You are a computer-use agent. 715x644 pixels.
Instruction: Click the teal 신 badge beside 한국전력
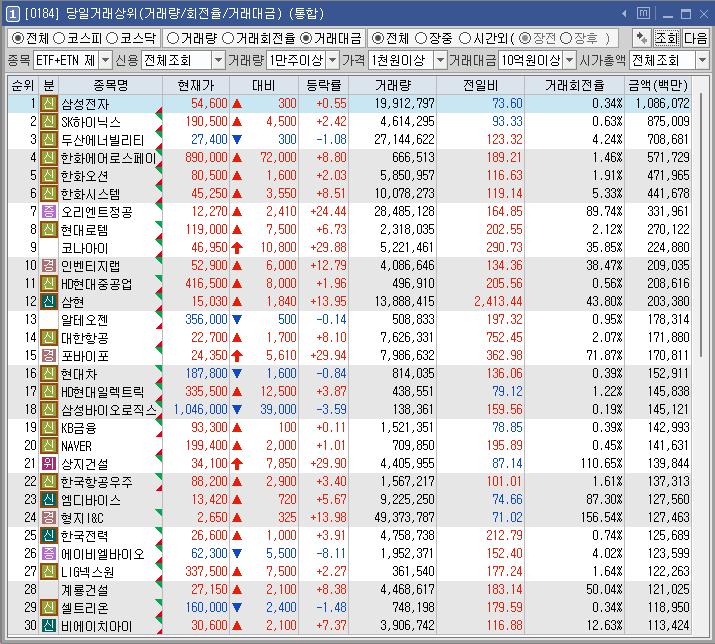[49, 535]
